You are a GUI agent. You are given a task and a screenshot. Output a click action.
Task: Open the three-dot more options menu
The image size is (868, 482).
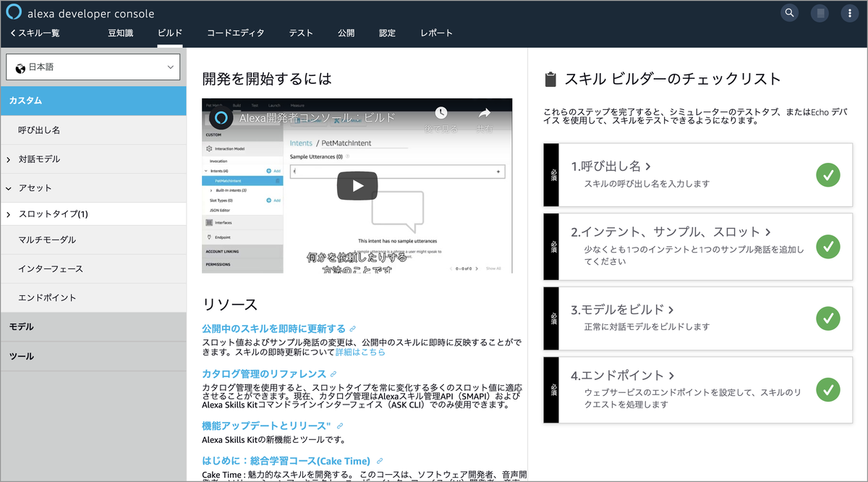click(x=850, y=12)
